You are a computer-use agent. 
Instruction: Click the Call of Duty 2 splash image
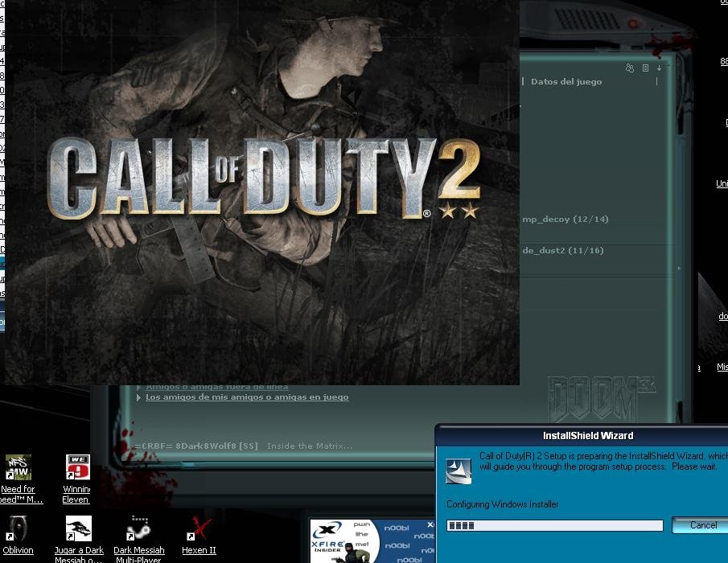262,192
